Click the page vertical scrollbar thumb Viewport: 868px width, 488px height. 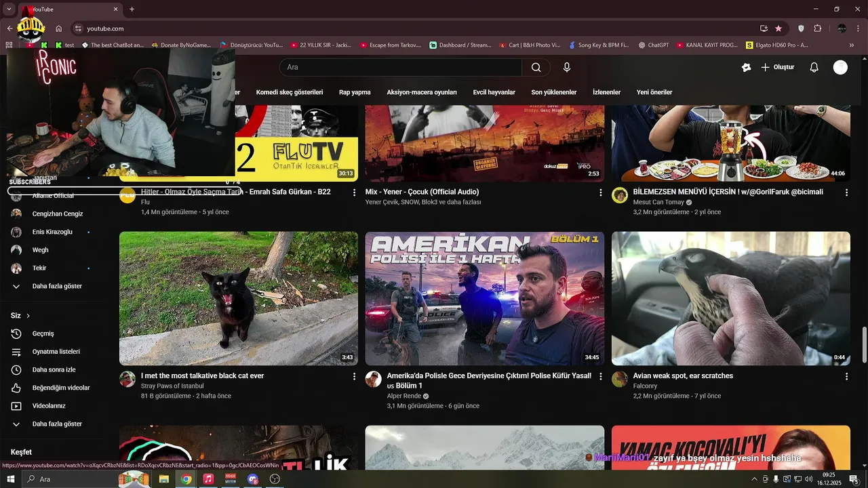(864, 344)
